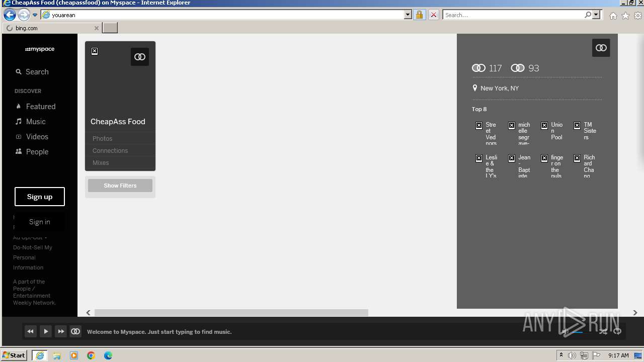Open Favorites star icon
This screenshot has width=644, height=362.
625,16
